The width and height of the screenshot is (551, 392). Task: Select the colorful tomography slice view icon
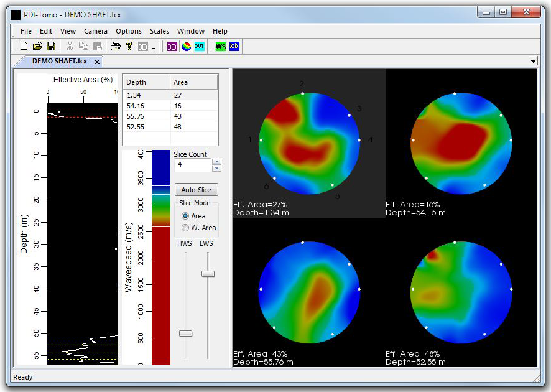pyautogui.click(x=186, y=46)
